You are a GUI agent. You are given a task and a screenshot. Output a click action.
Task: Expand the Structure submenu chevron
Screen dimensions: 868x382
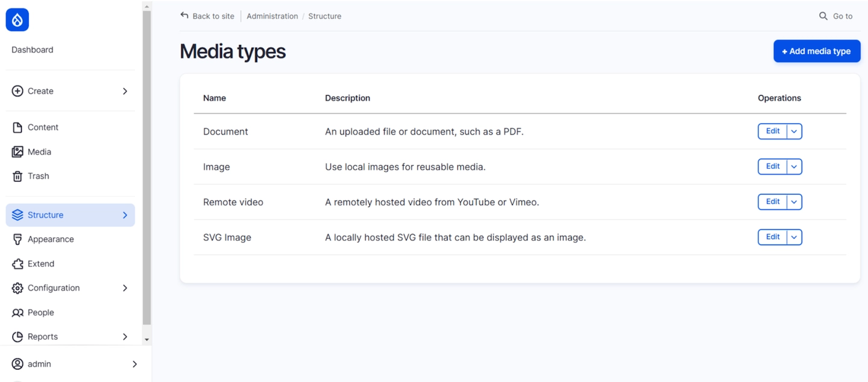pyautogui.click(x=125, y=215)
